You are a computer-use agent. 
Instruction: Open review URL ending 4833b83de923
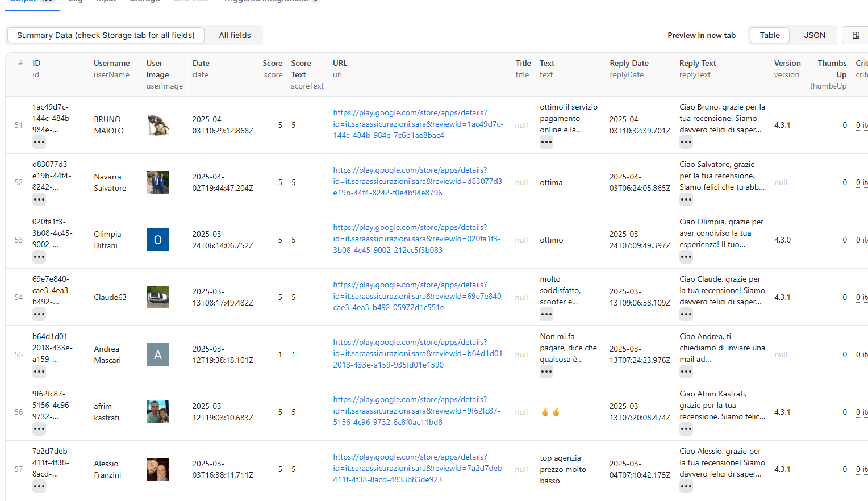click(419, 469)
